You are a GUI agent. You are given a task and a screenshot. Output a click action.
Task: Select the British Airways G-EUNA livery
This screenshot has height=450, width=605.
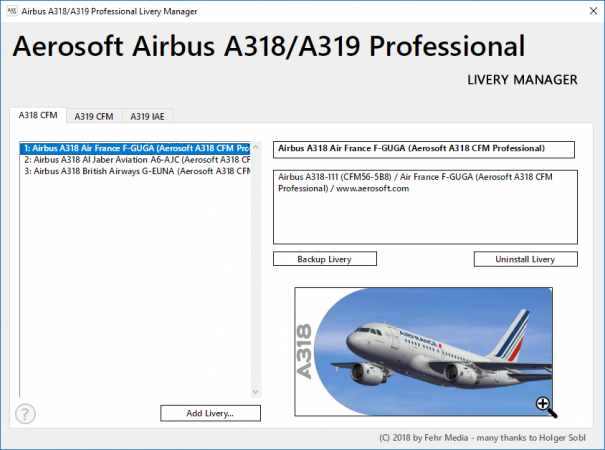[135, 171]
